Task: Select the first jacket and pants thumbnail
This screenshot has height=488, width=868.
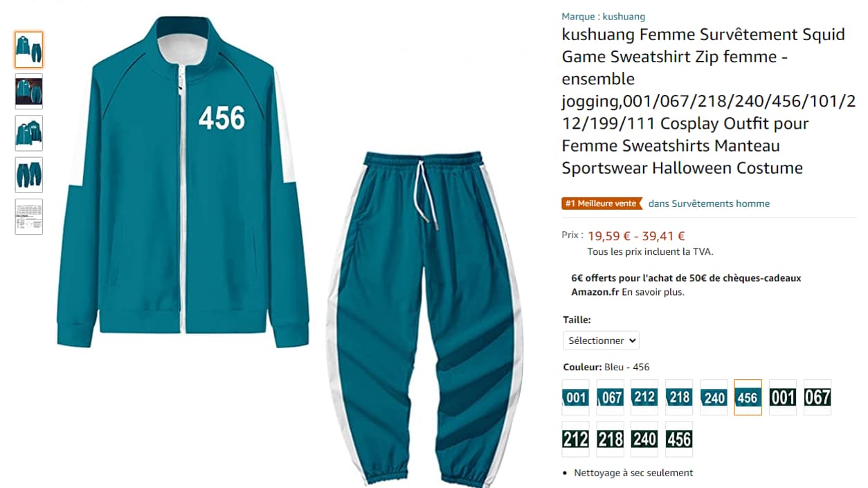Action: click(x=28, y=50)
